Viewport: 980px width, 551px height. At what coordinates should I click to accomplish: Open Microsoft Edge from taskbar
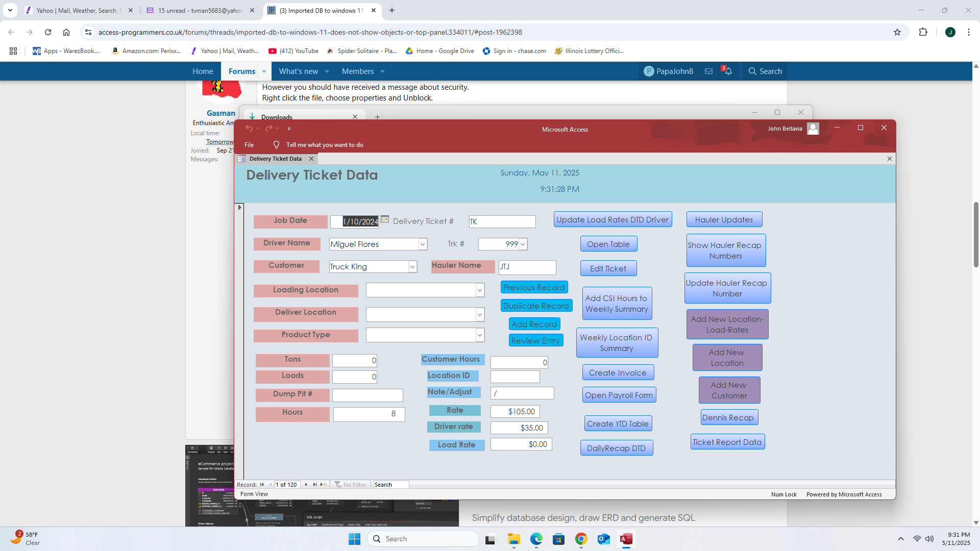[x=536, y=539]
